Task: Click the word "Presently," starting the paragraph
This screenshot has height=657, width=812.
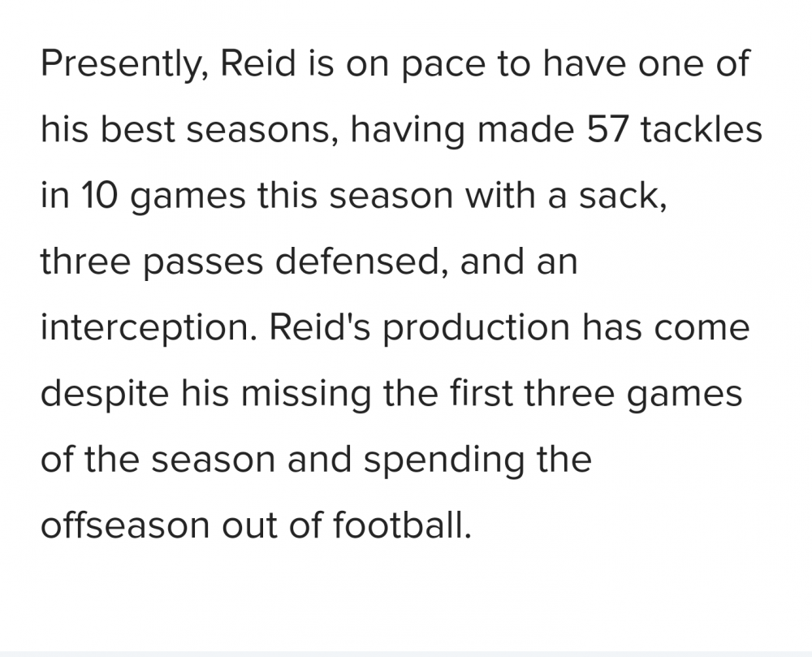Action: tap(124, 64)
